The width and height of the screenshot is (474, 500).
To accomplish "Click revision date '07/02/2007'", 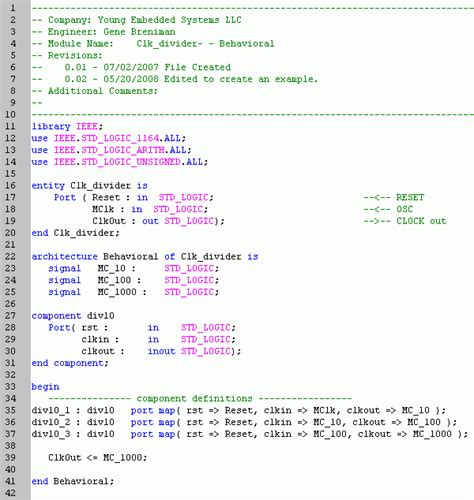I will point(131,67).
